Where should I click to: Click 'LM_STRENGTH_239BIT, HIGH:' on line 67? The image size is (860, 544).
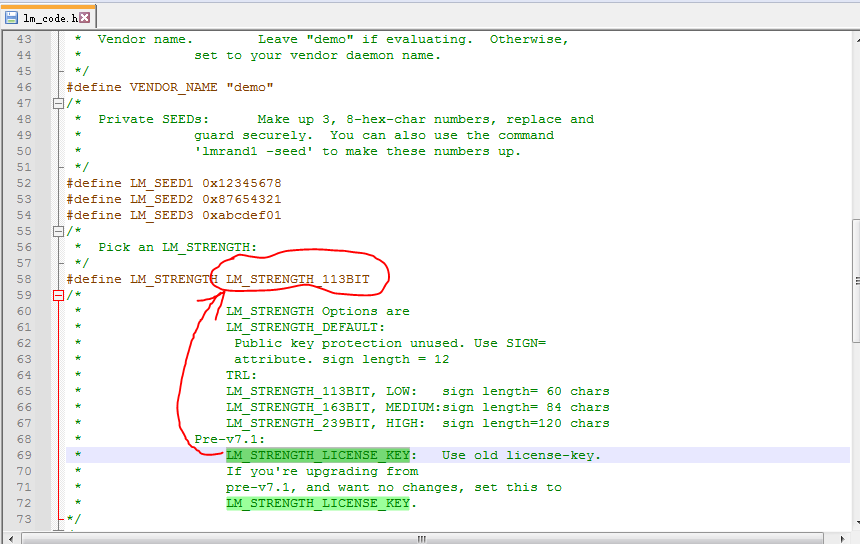[325, 423]
